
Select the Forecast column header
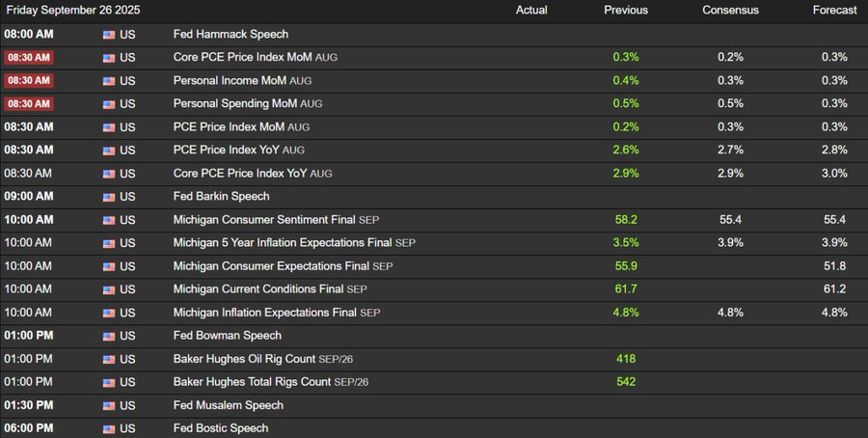click(x=834, y=10)
